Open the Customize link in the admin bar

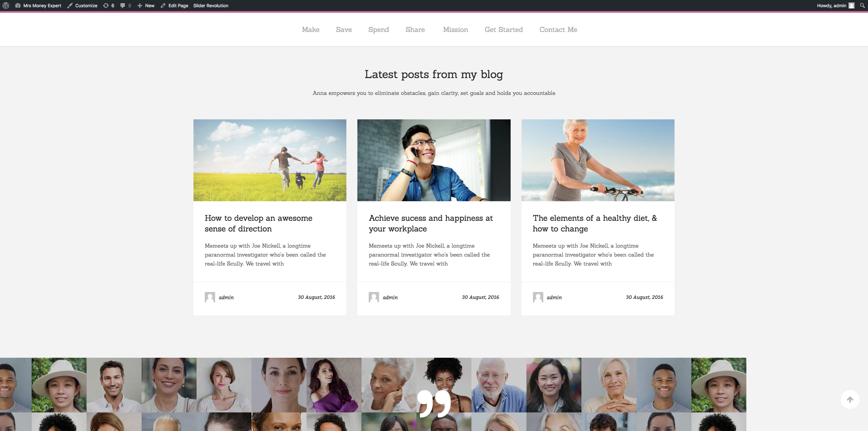tap(82, 6)
